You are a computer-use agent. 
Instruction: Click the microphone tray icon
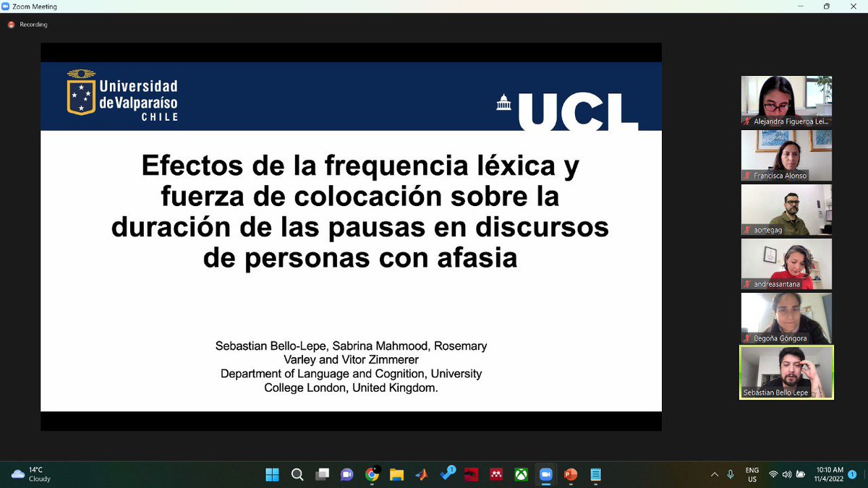pos(731,474)
